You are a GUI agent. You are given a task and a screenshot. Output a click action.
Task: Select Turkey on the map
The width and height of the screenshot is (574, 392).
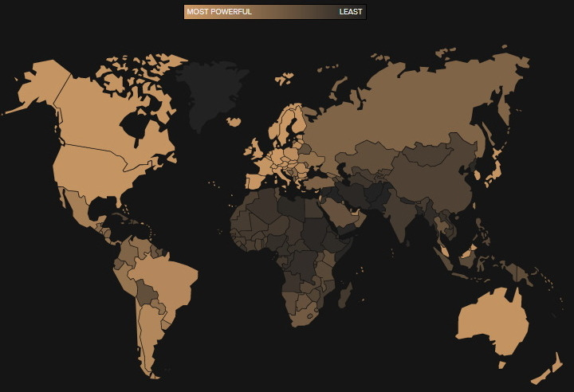click(x=318, y=182)
